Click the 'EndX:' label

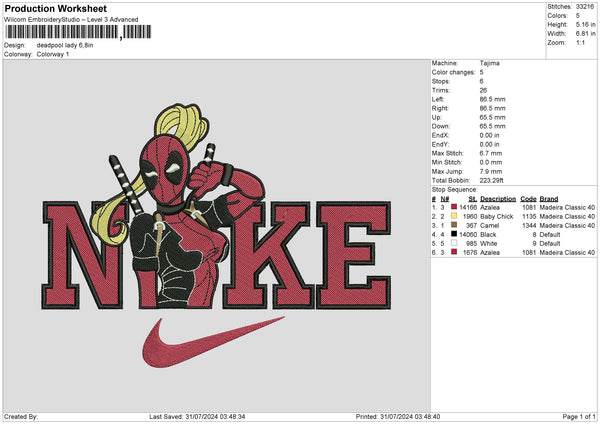click(440, 135)
